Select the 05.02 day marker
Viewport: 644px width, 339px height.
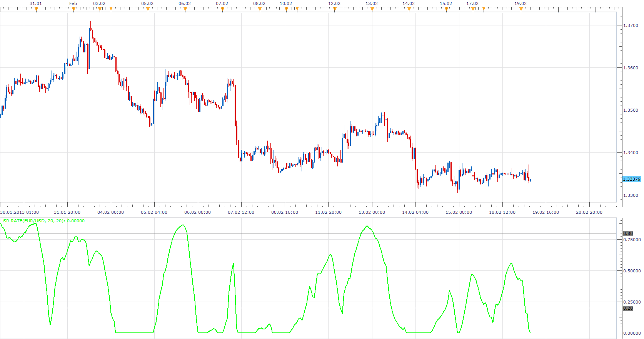[x=148, y=10]
